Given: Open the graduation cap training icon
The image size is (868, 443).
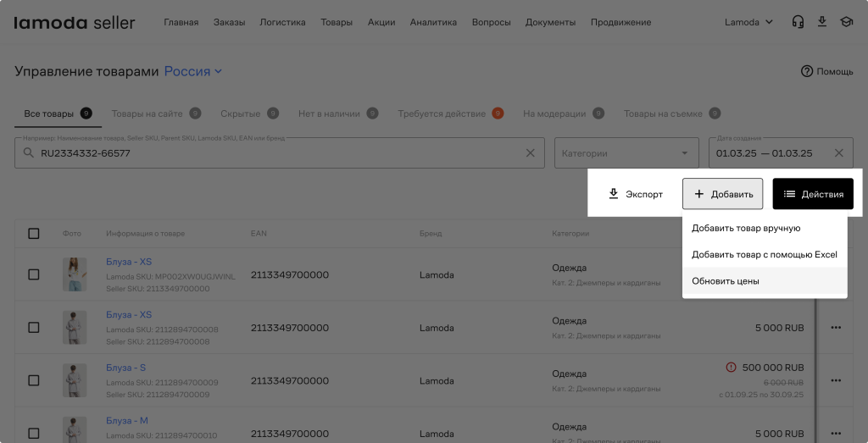Looking at the screenshot, I should 847,22.
